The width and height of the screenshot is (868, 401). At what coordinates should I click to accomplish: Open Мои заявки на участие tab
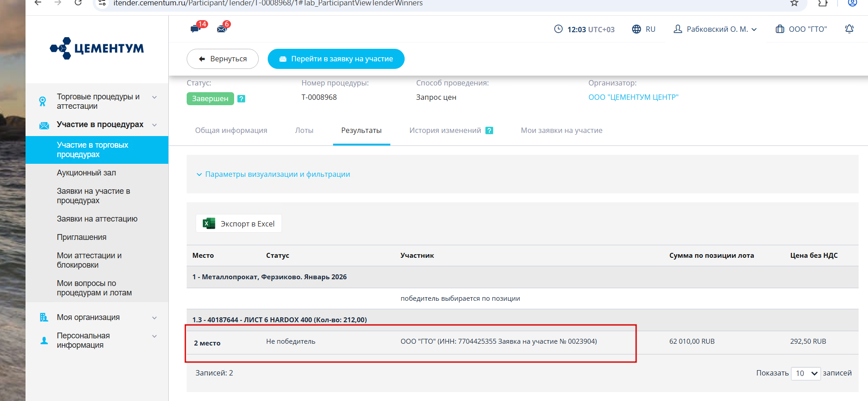[x=561, y=130]
